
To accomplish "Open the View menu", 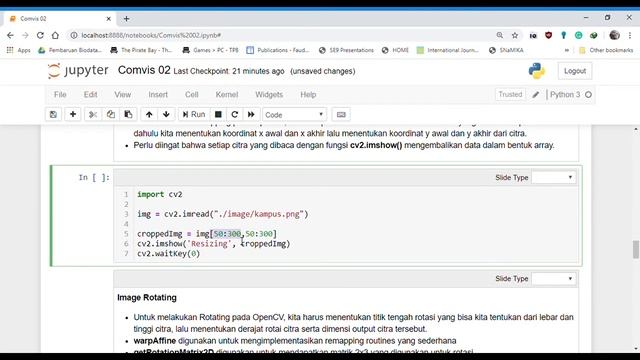I will pos(122,95).
